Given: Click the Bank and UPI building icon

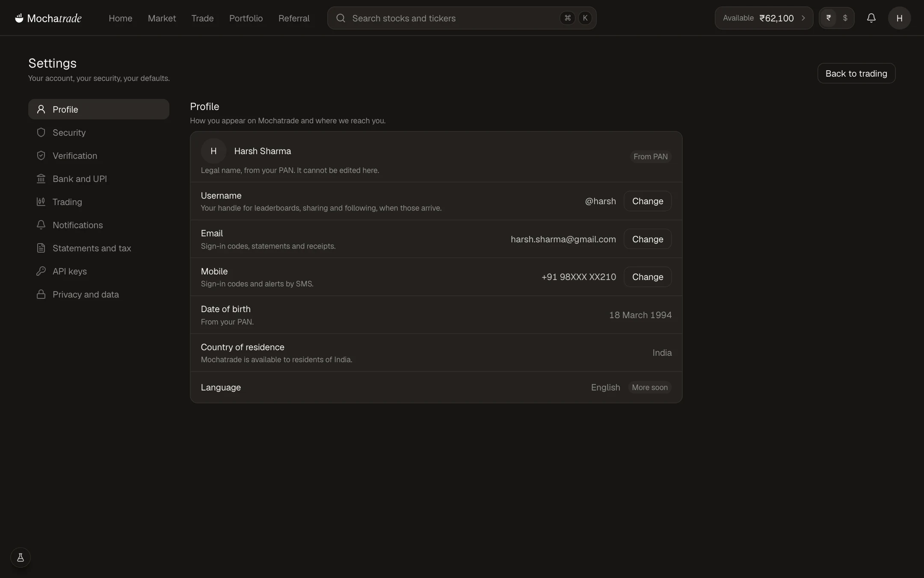Looking at the screenshot, I should (41, 179).
